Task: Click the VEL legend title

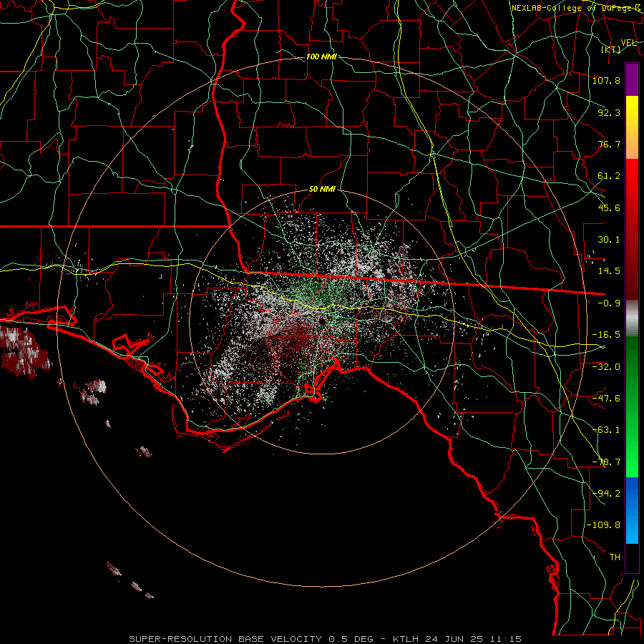Action: click(x=628, y=42)
